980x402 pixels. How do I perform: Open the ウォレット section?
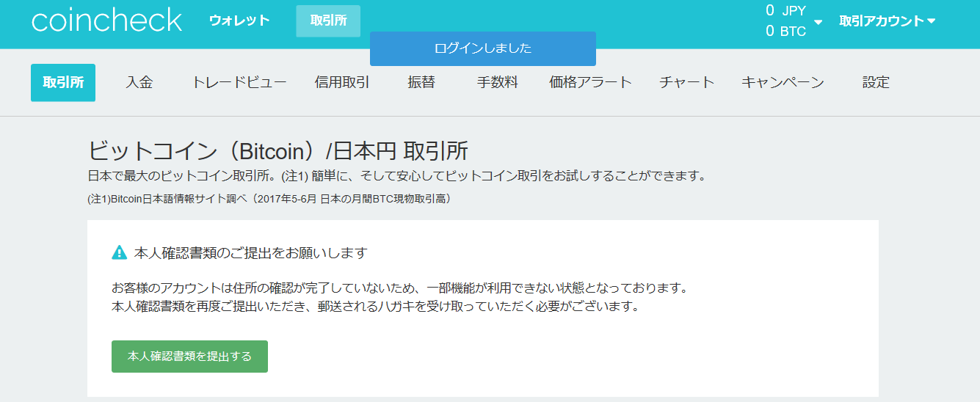click(x=239, y=21)
